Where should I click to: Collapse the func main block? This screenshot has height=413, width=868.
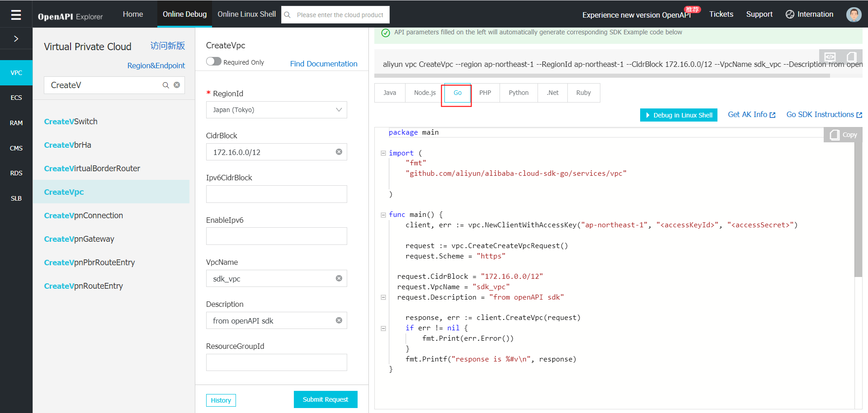tap(383, 215)
